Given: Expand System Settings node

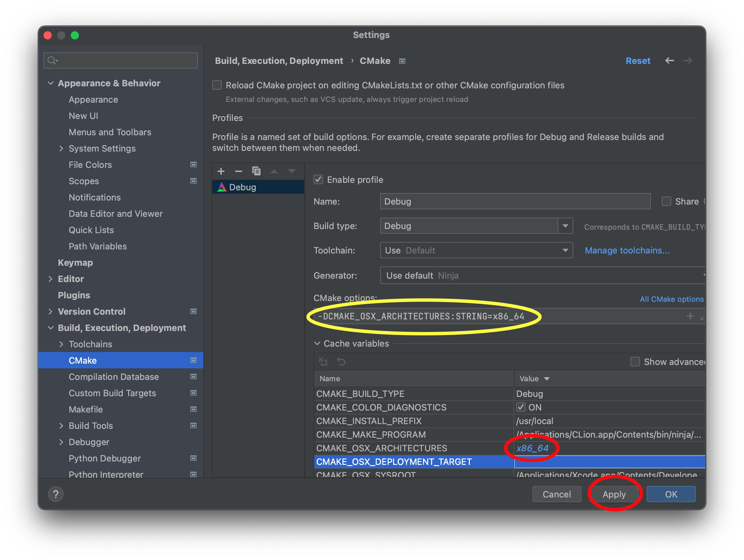Looking at the screenshot, I should pos(61,148).
